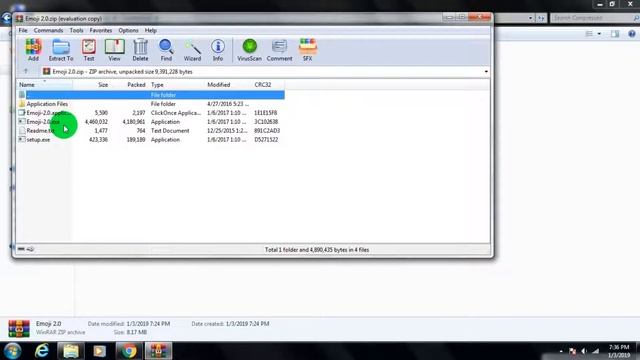This screenshot has height=360, width=640.
Task: Go up one folder level arrow
Action: (26, 71)
